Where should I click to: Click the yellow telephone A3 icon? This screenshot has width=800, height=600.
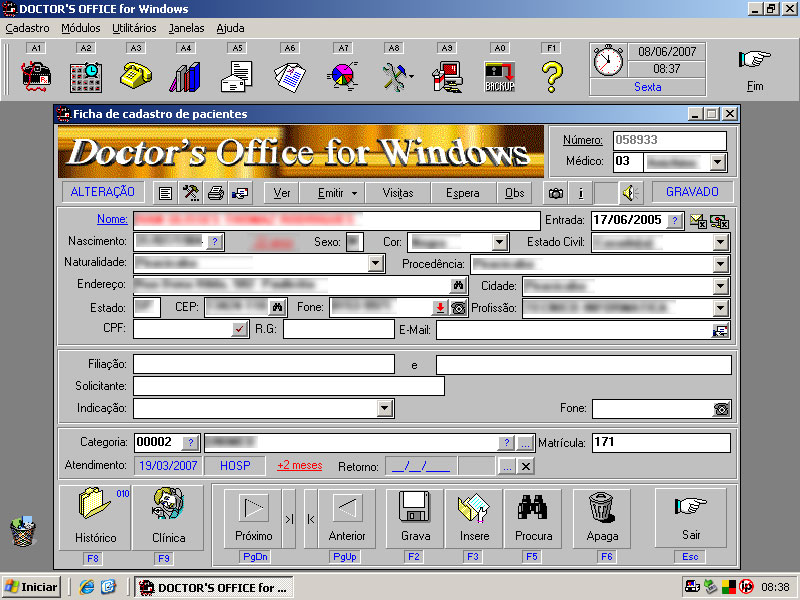pyautogui.click(x=136, y=76)
